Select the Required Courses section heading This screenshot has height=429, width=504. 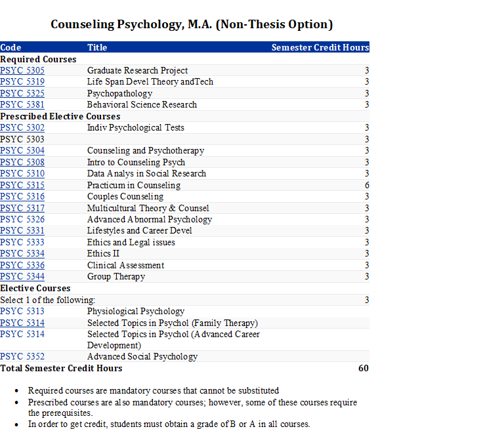[x=38, y=59]
